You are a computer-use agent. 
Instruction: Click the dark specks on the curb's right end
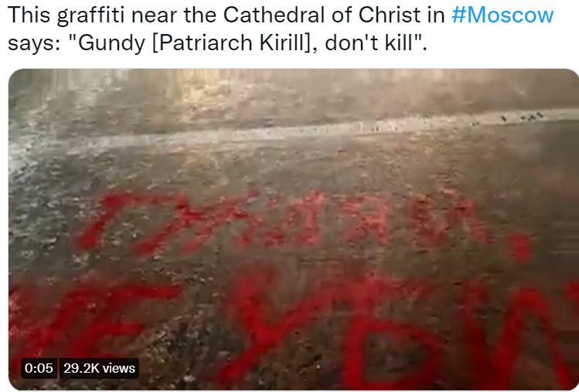pyautogui.click(x=523, y=118)
